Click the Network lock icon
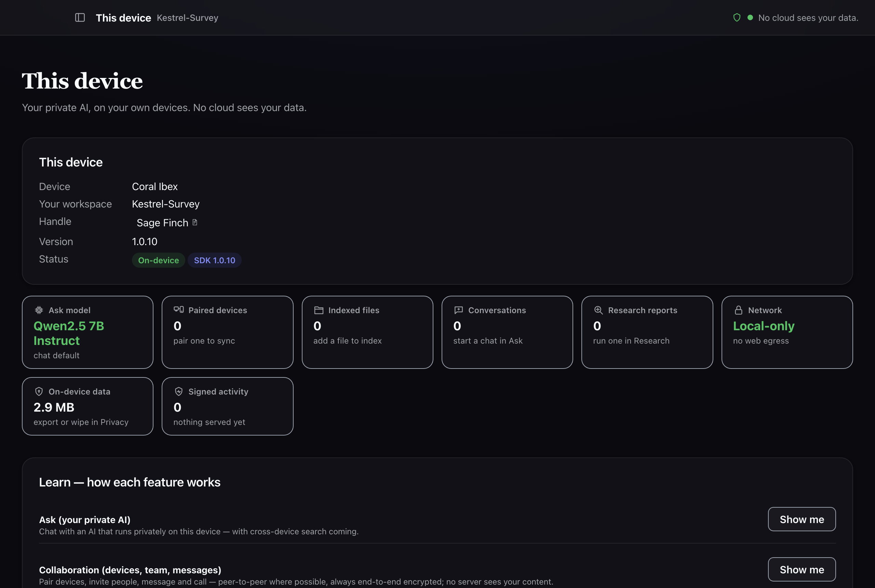Image resolution: width=875 pixels, height=588 pixels. 739,310
